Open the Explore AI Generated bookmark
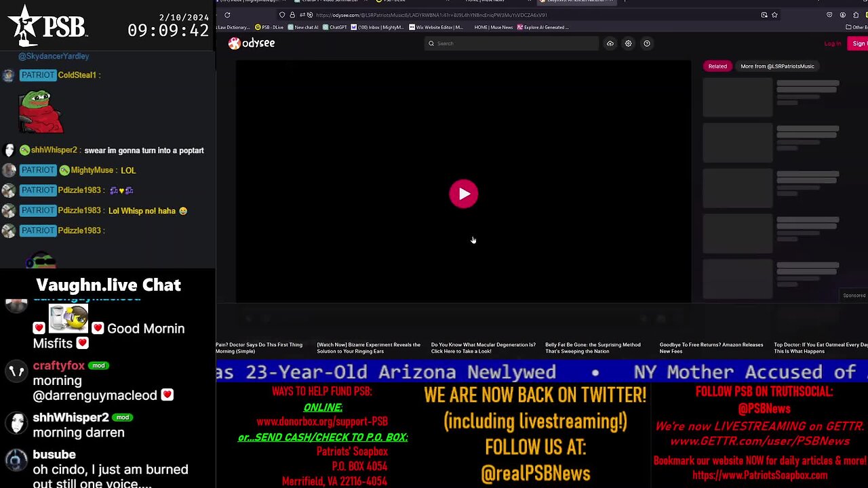 point(542,27)
